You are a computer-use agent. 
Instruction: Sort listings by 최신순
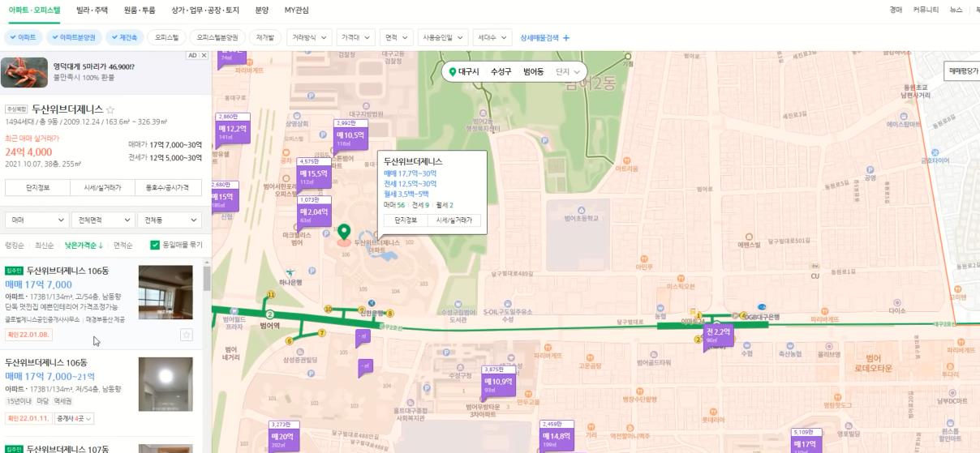click(x=44, y=245)
